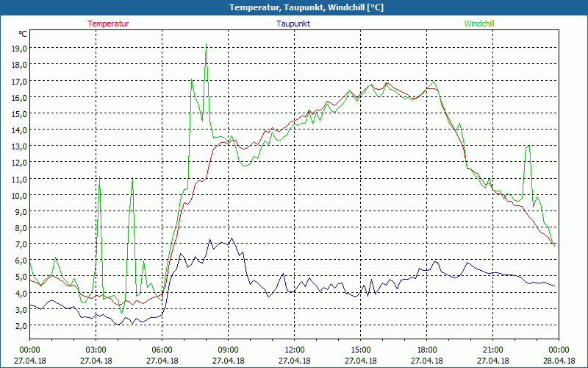Click the '27.04.18' date under 09:00

[x=229, y=361]
